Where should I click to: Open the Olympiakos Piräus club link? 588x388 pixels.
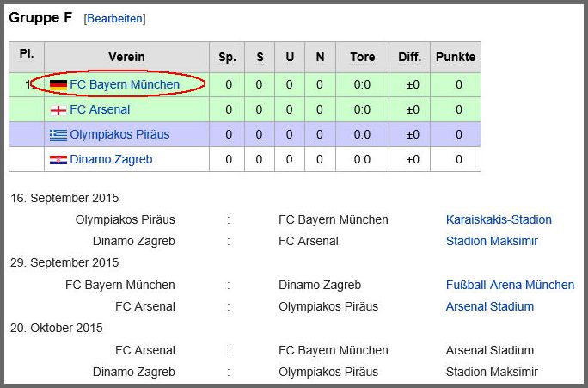119,134
